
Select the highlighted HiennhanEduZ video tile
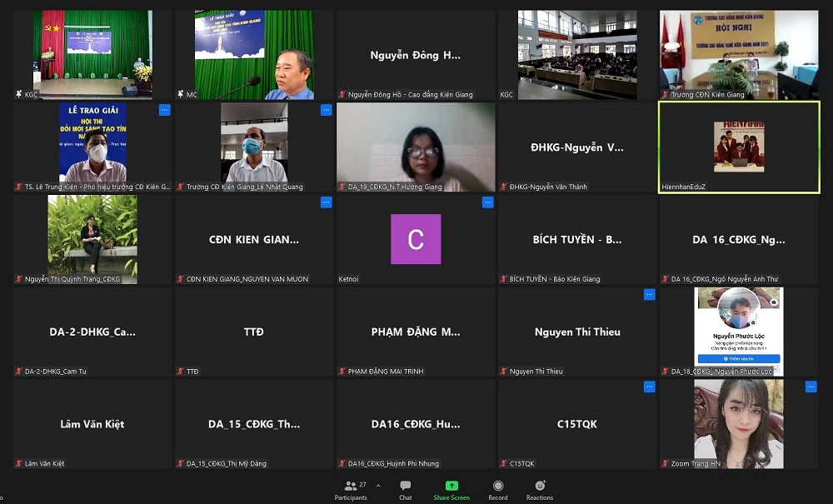739,147
